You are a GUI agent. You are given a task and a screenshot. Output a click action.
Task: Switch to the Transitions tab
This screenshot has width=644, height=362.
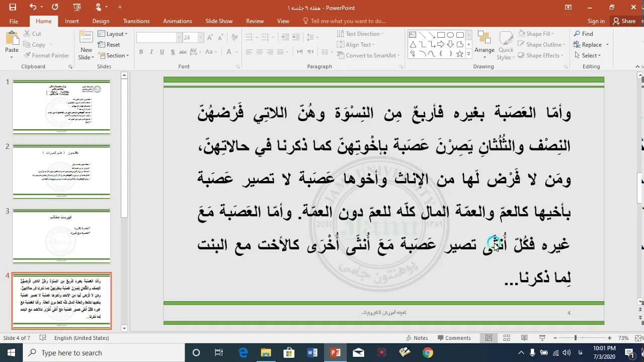[x=136, y=21]
